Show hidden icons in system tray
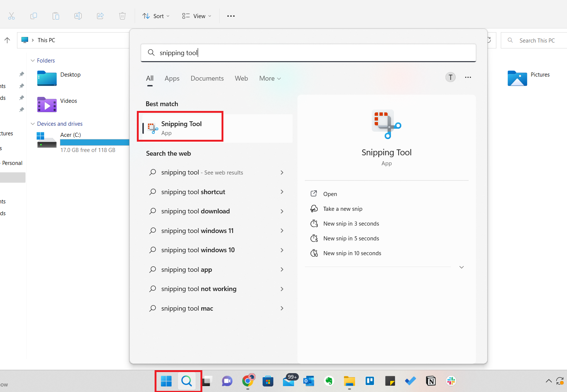 tap(549, 381)
